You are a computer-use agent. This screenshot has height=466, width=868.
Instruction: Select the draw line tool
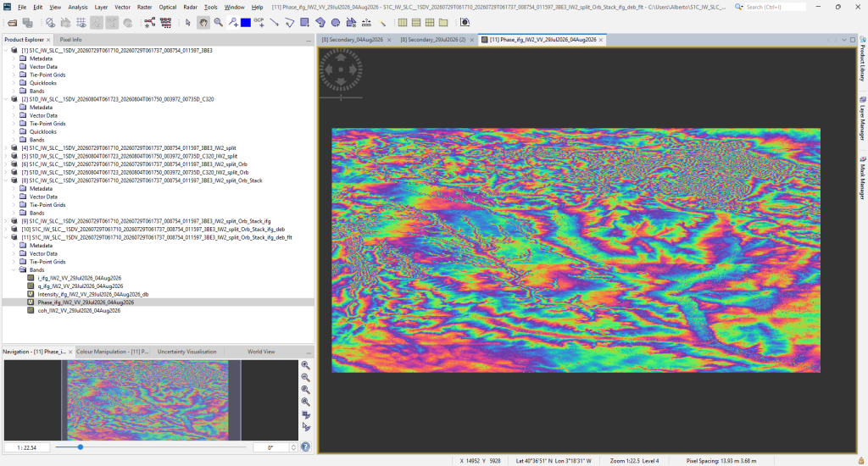click(275, 23)
